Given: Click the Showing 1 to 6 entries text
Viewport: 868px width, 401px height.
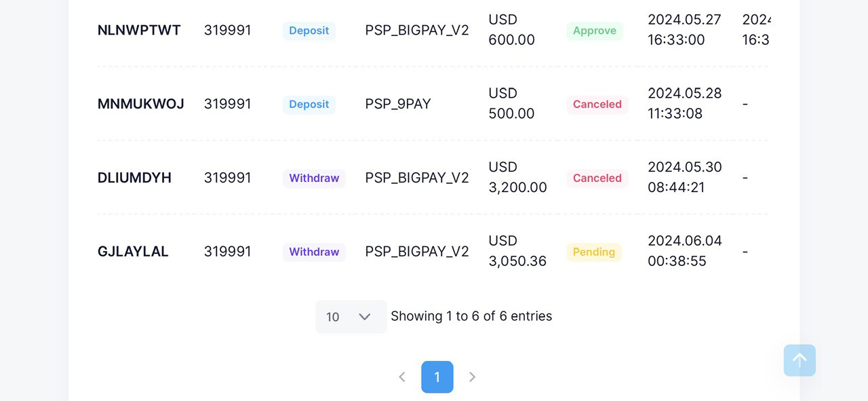Looking at the screenshot, I should 471,316.
